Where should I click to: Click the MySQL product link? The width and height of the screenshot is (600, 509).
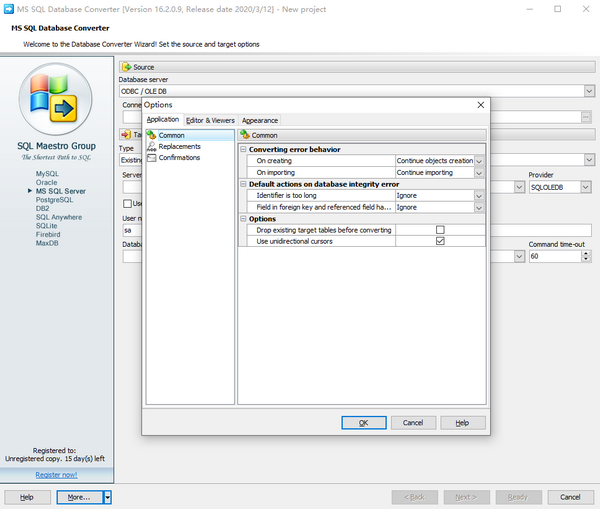click(x=47, y=174)
